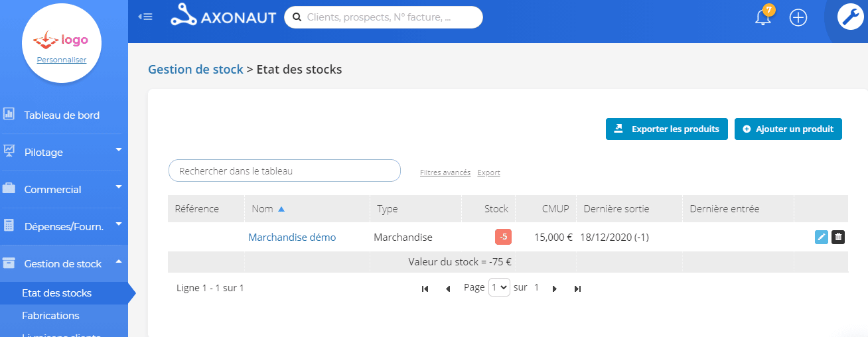868x337 pixels.
Task: Click the table Export link
Action: click(489, 172)
